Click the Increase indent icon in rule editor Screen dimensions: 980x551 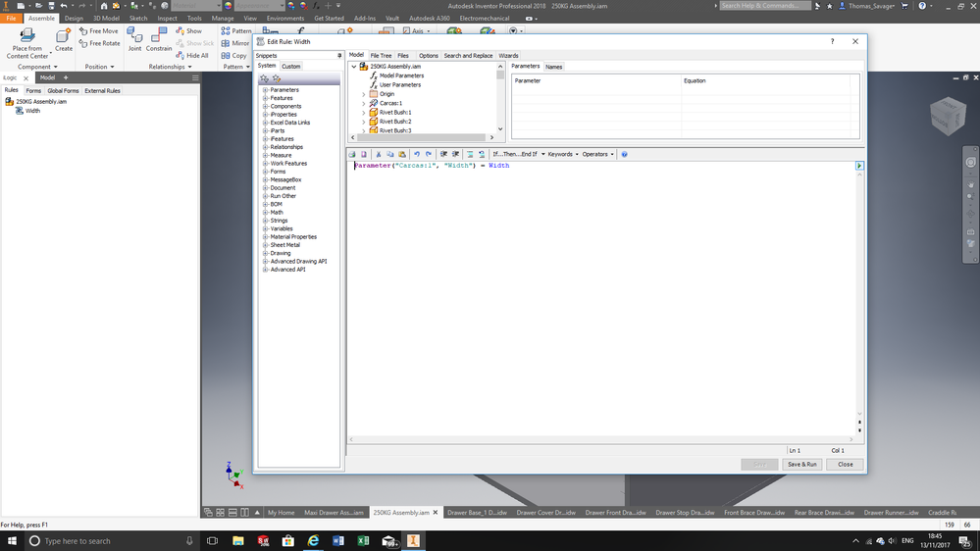point(443,154)
